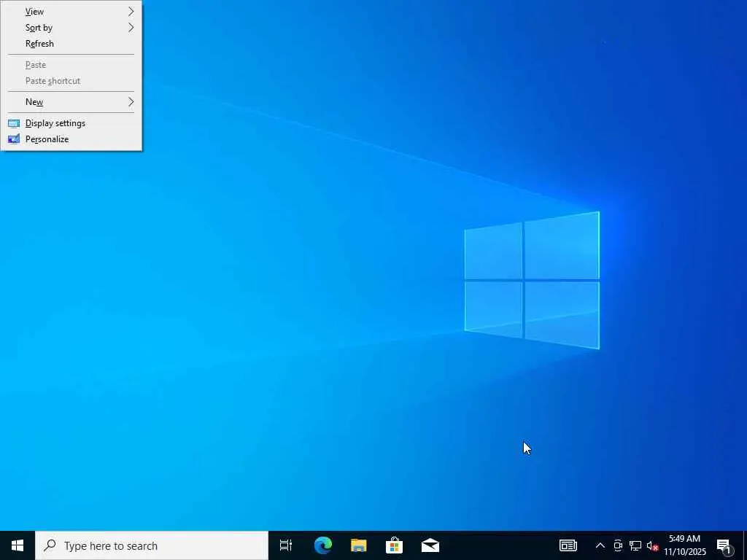Viewport: 747px width, 560px height.
Task: Click the search magnifier icon
Action: click(50, 545)
